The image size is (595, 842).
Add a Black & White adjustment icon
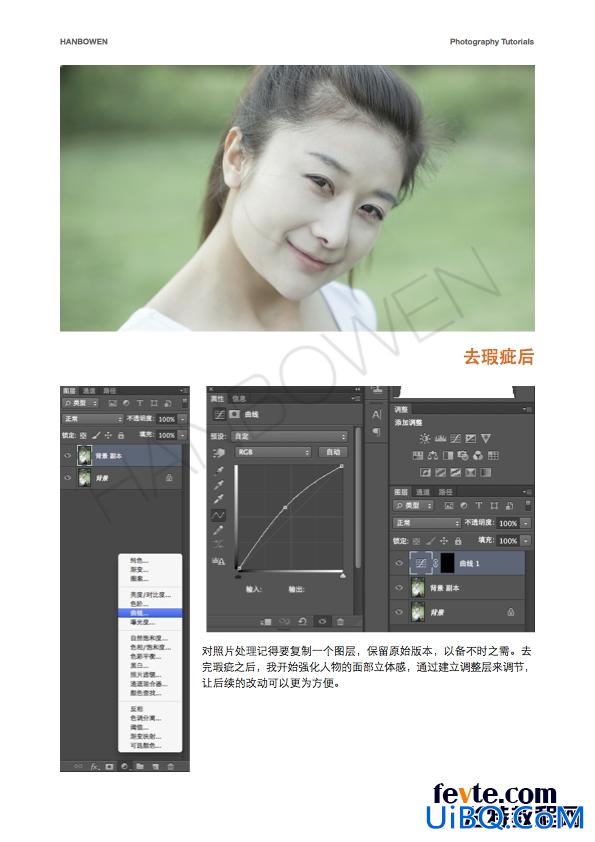click(448, 455)
